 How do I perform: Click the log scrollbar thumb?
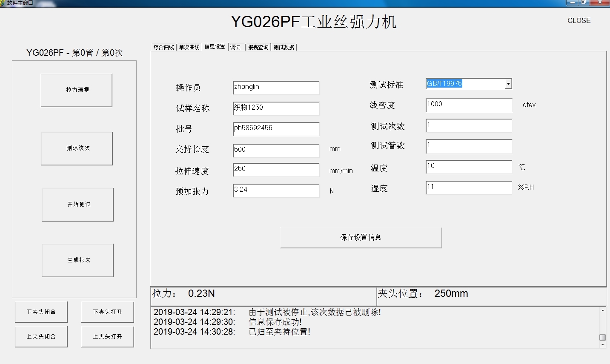point(603,337)
